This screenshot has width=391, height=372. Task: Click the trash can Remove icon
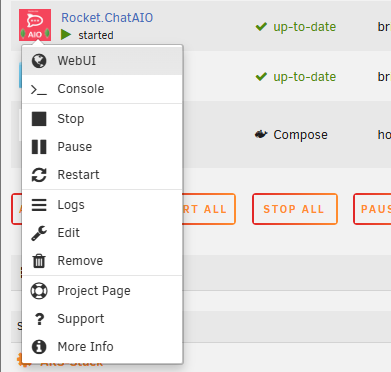pos(39,261)
